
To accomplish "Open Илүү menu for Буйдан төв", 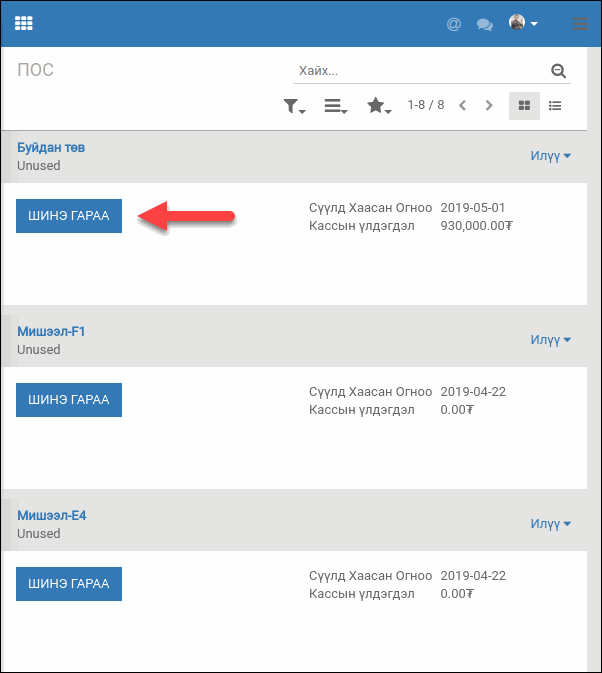I will click(550, 156).
